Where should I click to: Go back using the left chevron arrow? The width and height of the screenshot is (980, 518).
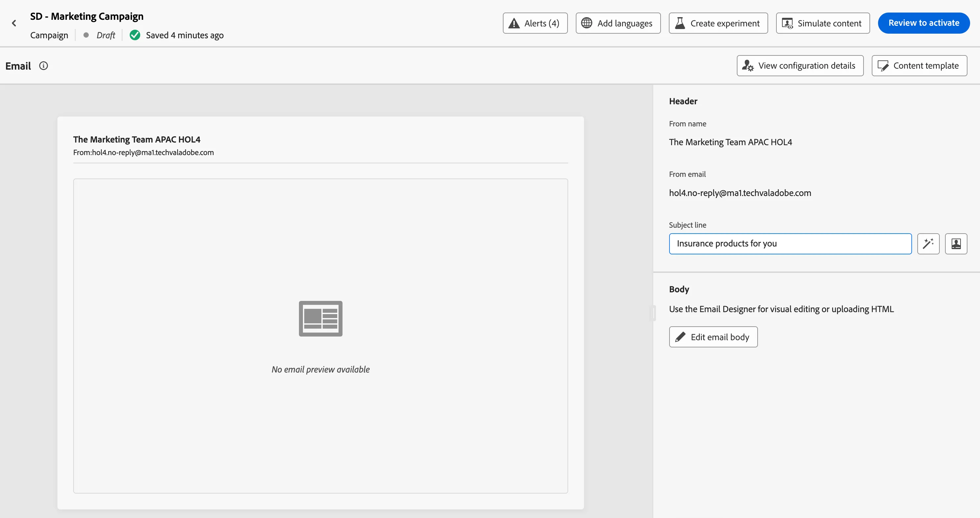[14, 23]
